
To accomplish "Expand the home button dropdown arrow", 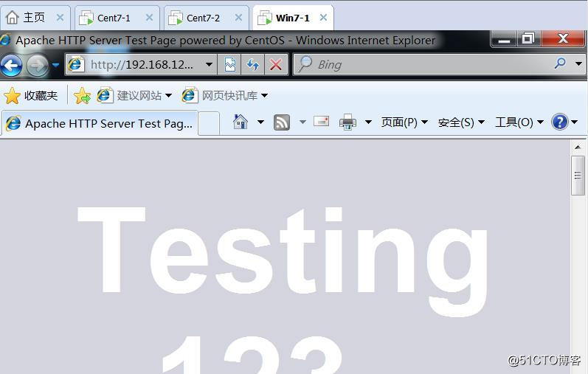I will point(260,122).
